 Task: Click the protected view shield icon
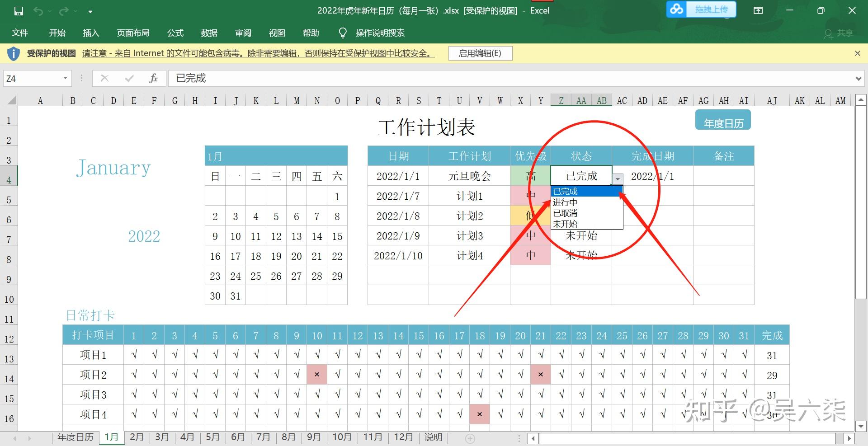(x=14, y=53)
